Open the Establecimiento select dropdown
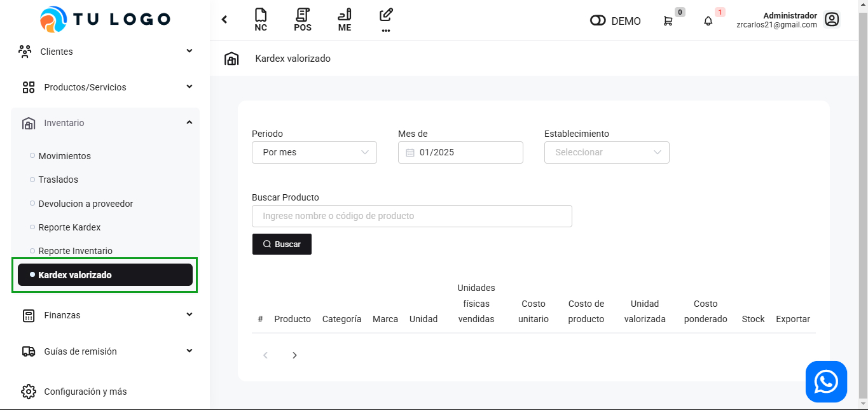868x410 pixels. pos(607,152)
